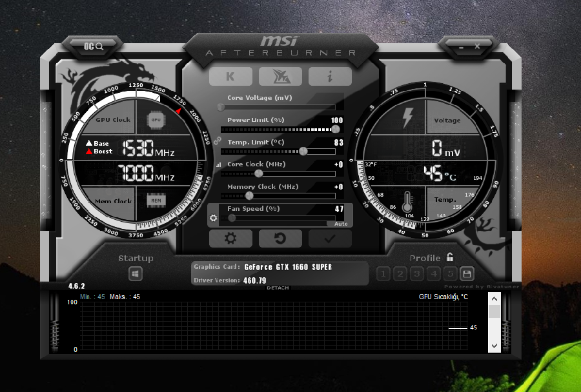The width and height of the screenshot is (581, 392).
Task: Click the GPU chip icon in gauge
Action: coord(156,120)
